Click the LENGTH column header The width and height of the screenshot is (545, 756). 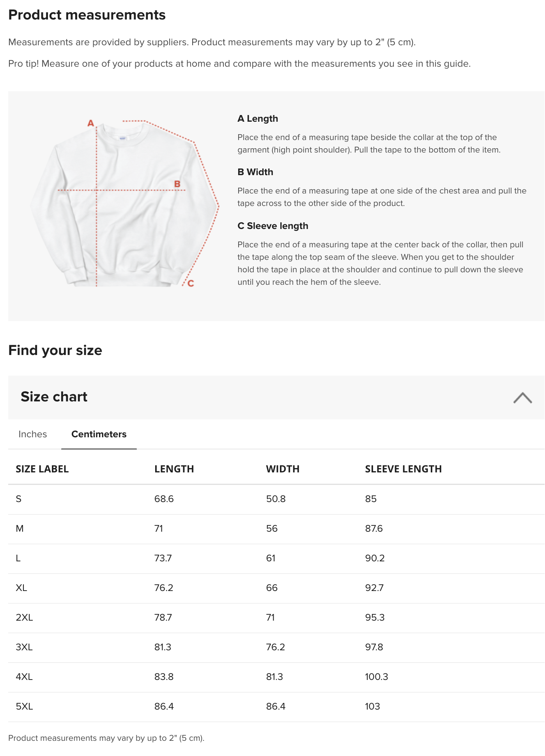(174, 469)
